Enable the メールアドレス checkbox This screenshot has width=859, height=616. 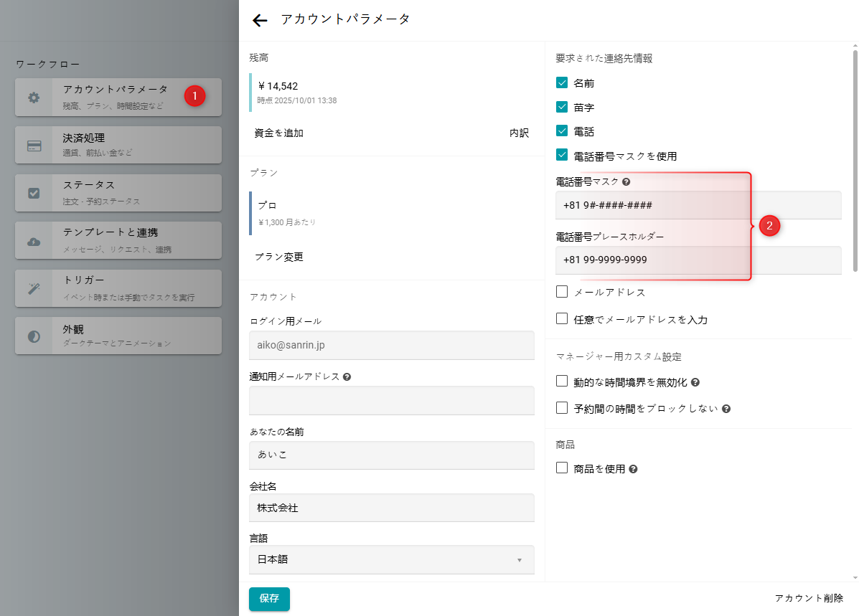click(x=562, y=292)
